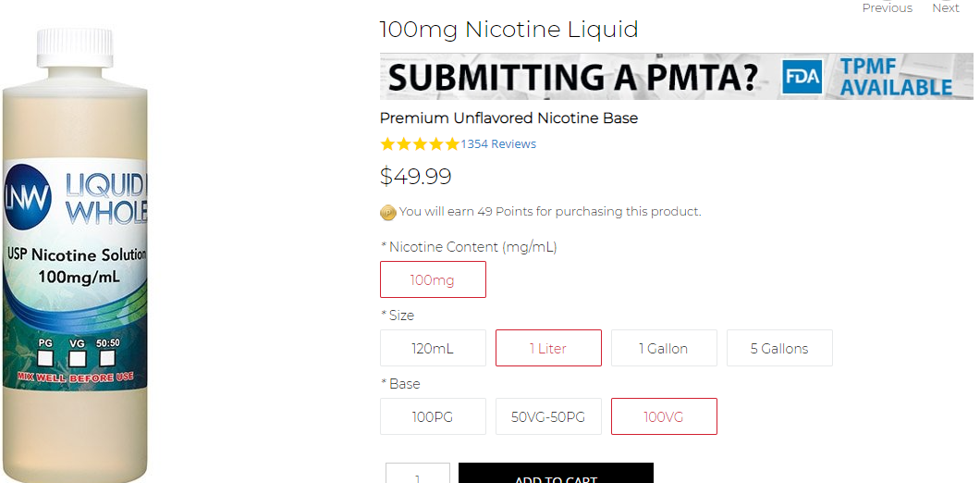
Task: Select the 1 Liter size
Action: 548,348
